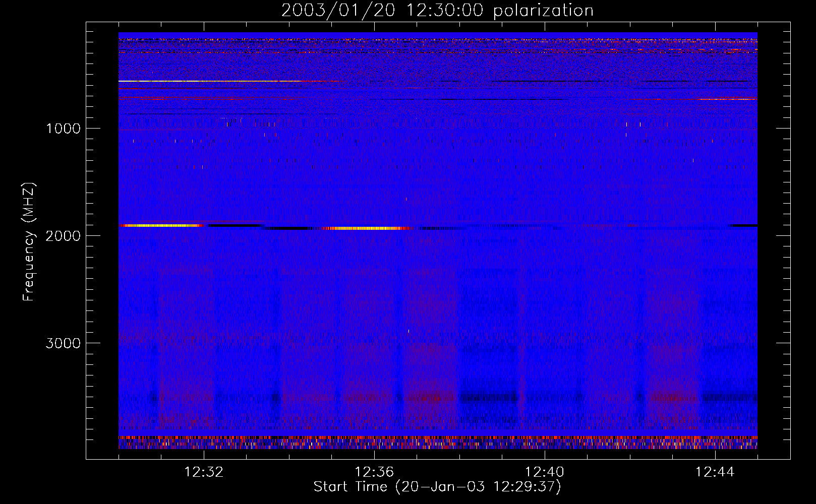Select the 3000 frequency tick label
This screenshot has height=504, width=816.
63,343
